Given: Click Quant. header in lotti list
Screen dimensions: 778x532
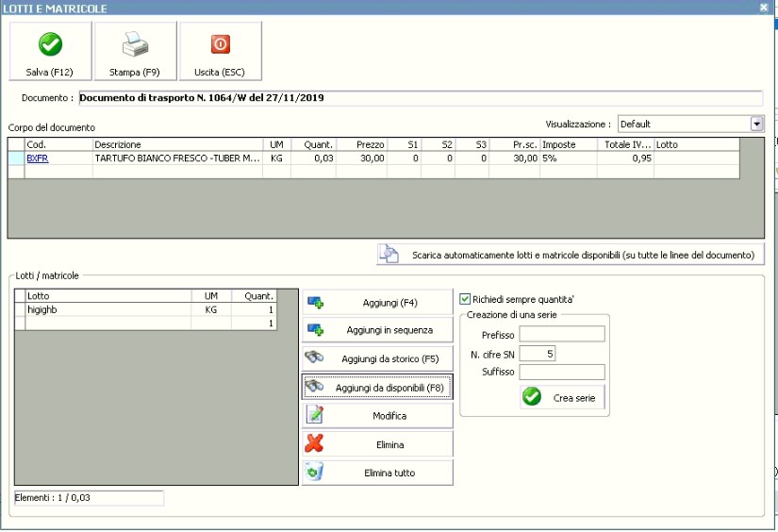Looking at the screenshot, I should (x=254, y=296).
